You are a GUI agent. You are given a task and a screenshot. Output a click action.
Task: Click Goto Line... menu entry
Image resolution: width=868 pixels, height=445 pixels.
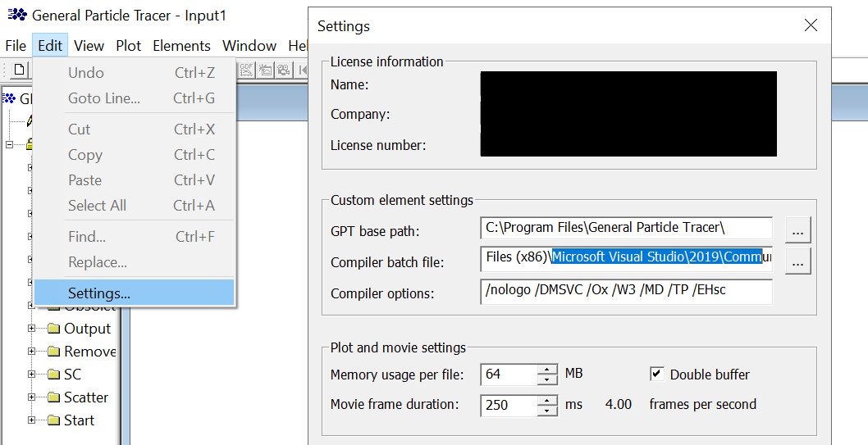click(x=134, y=98)
